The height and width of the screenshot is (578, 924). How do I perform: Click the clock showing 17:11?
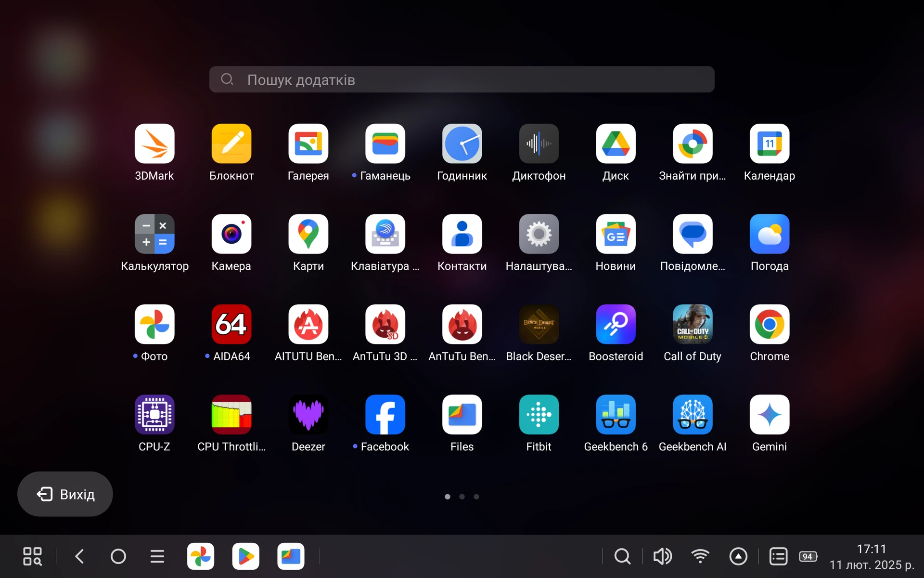click(x=872, y=549)
